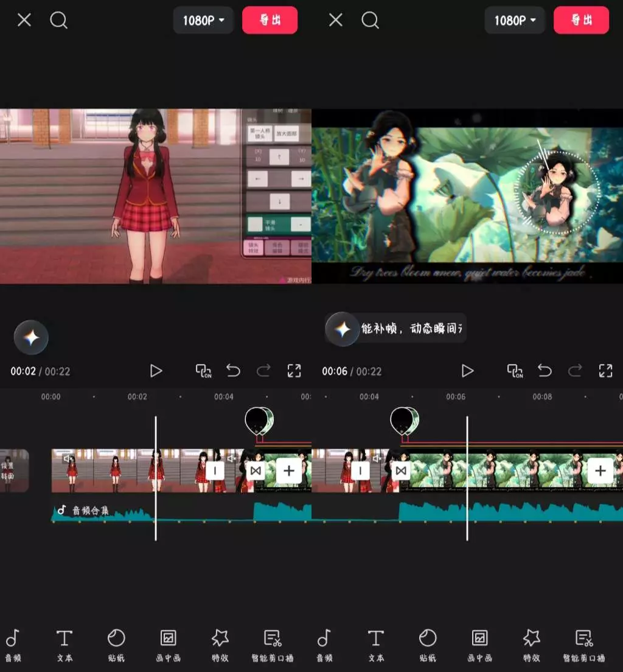Open the 音频 audio tool in right editor

point(324,645)
